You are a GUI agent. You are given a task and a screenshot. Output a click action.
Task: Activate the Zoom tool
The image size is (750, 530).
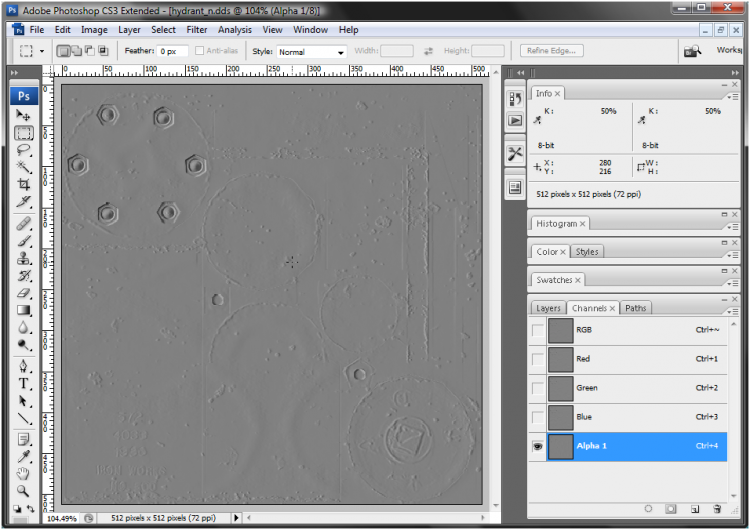click(24, 490)
